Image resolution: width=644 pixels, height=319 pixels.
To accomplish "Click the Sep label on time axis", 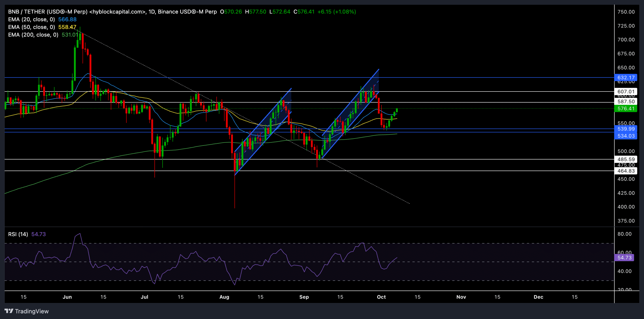I will 304,297.
